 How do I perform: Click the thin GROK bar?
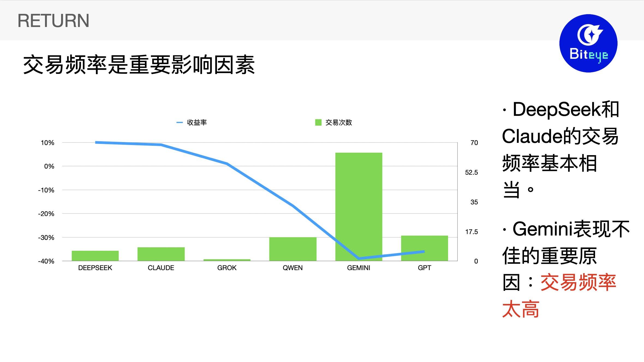coord(227,260)
